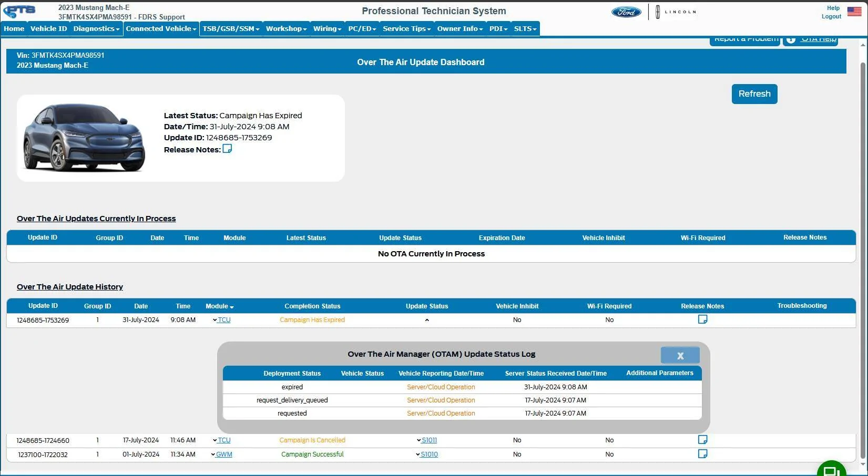Image resolution: width=868 pixels, height=476 pixels.
Task: Click Over The Air Update History heading
Action: [x=70, y=287]
